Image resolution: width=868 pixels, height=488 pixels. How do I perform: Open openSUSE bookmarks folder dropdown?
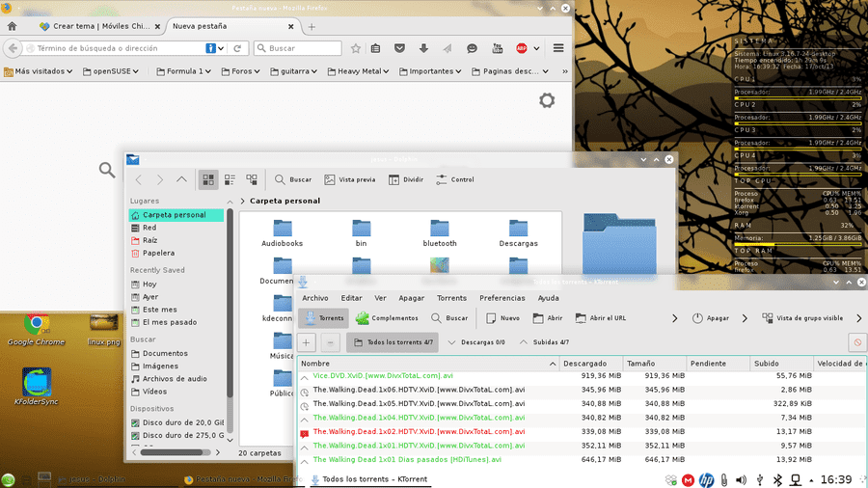click(x=111, y=71)
